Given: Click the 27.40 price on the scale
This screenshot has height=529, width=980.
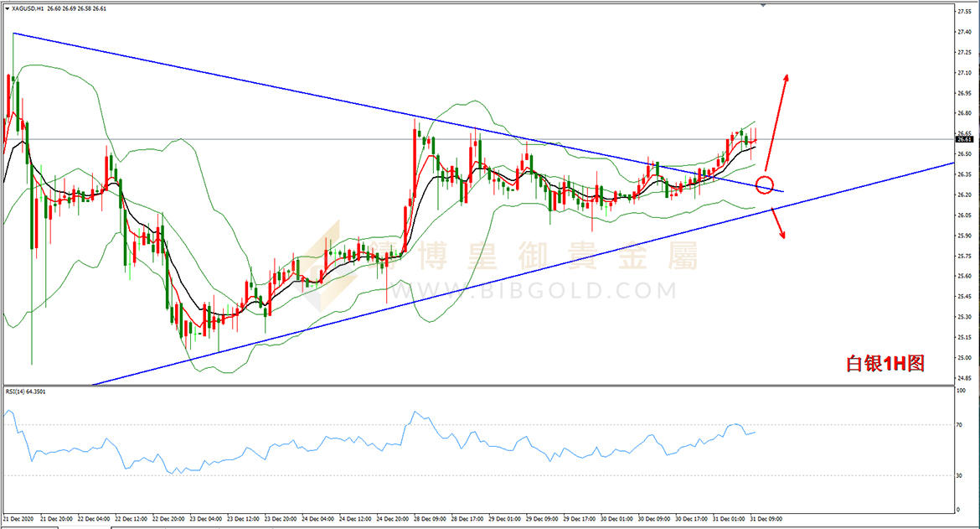Looking at the screenshot, I should coord(964,32).
